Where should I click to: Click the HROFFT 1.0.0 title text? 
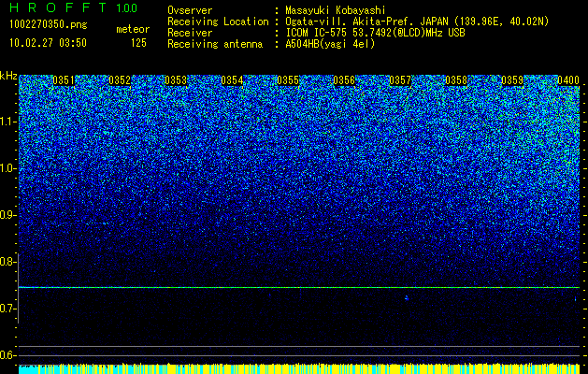(x=73, y=7)
